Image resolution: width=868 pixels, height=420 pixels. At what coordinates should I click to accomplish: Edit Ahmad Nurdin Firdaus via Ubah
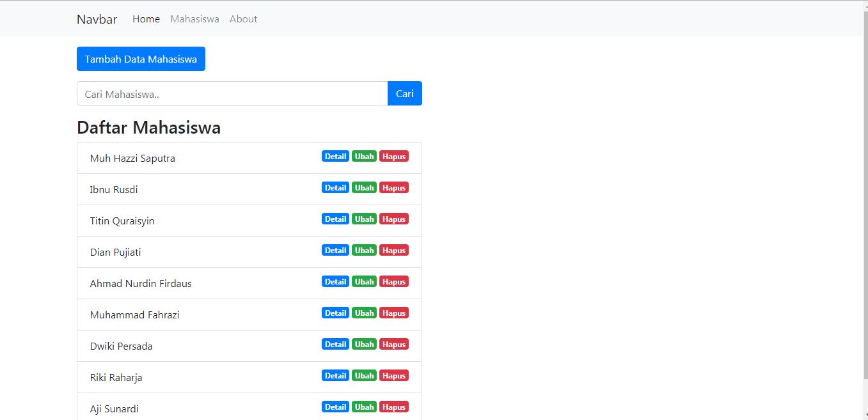[364, 282]
